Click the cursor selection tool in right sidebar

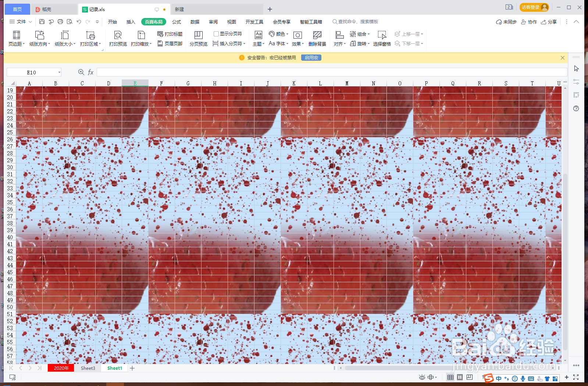click(576, 68)
